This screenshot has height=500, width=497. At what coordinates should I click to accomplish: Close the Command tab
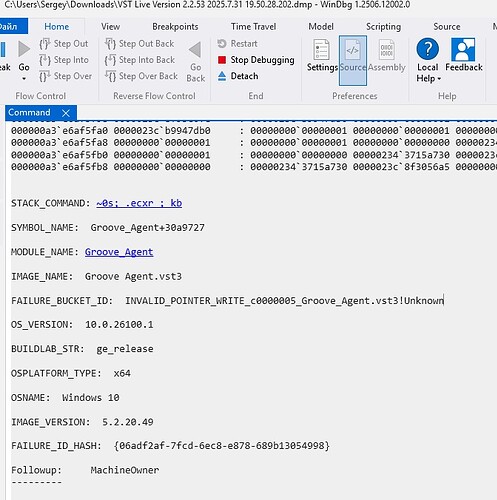pyautogui.click(x=66, y=113)
